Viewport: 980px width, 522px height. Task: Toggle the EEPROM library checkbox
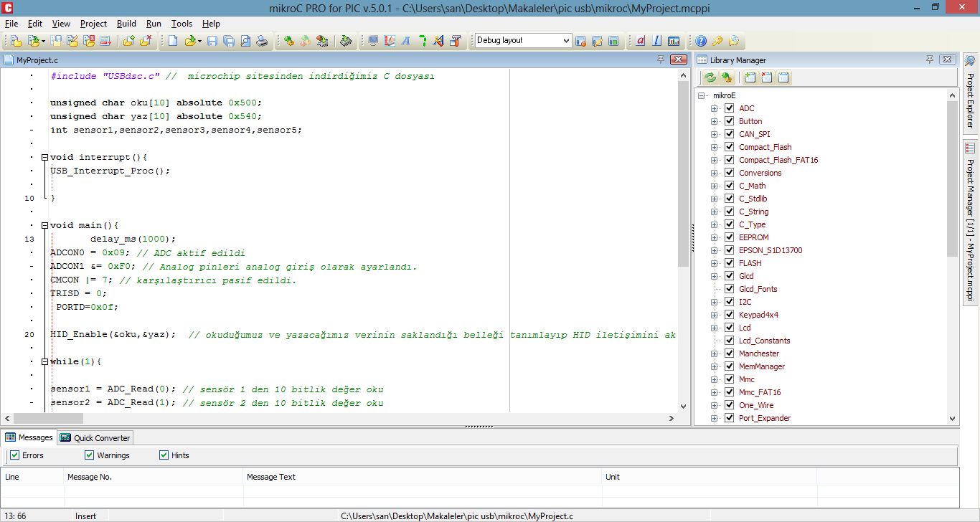pyautogui.click(x=730, y=237)
